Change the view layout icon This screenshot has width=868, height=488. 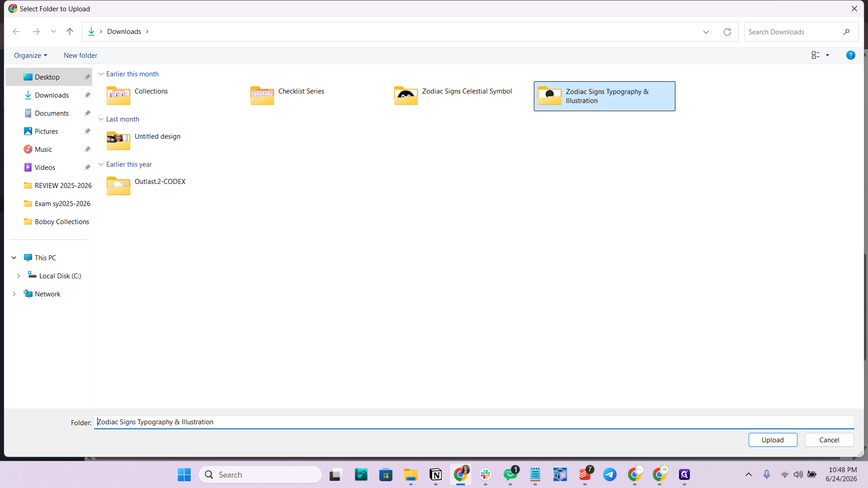(x=816, y=55)
